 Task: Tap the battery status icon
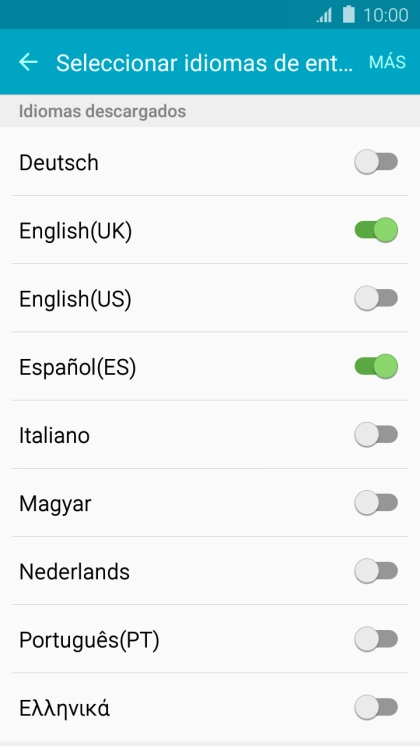(x=349, y=15)
